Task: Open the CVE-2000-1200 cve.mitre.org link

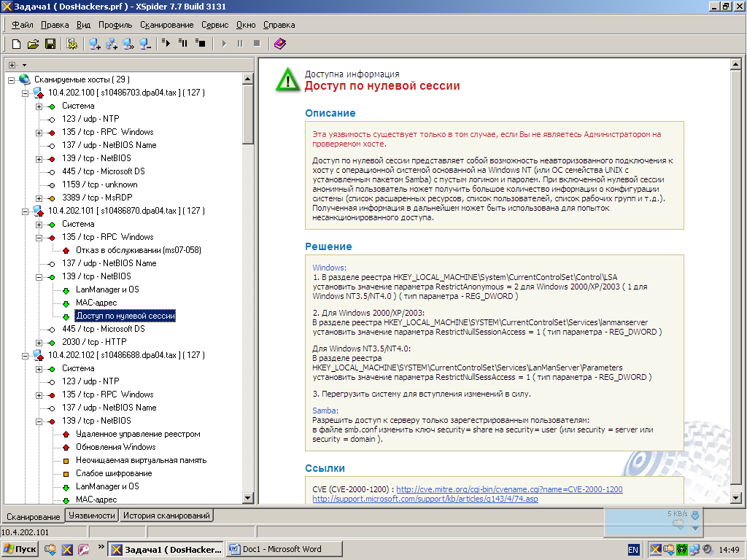Action: (x=508, y=489)
